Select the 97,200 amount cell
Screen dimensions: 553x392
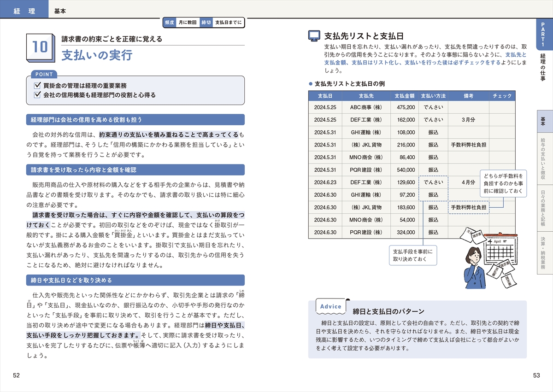coord(404,195)
